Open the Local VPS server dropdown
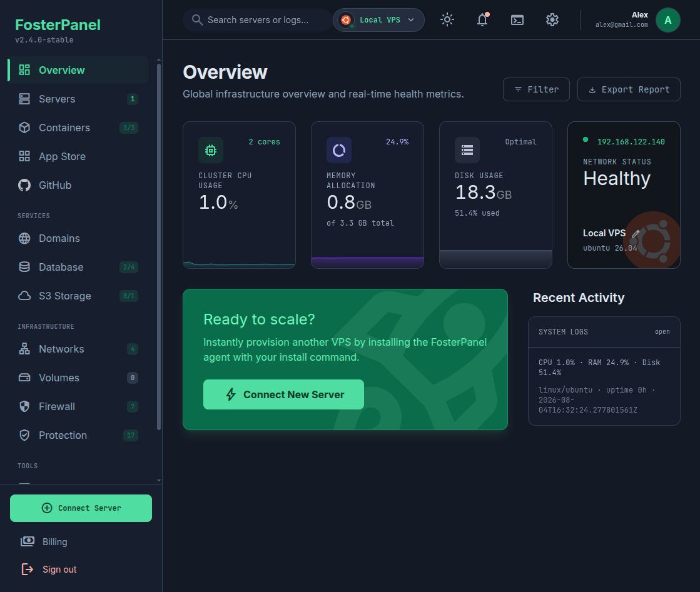 point(378,20)
